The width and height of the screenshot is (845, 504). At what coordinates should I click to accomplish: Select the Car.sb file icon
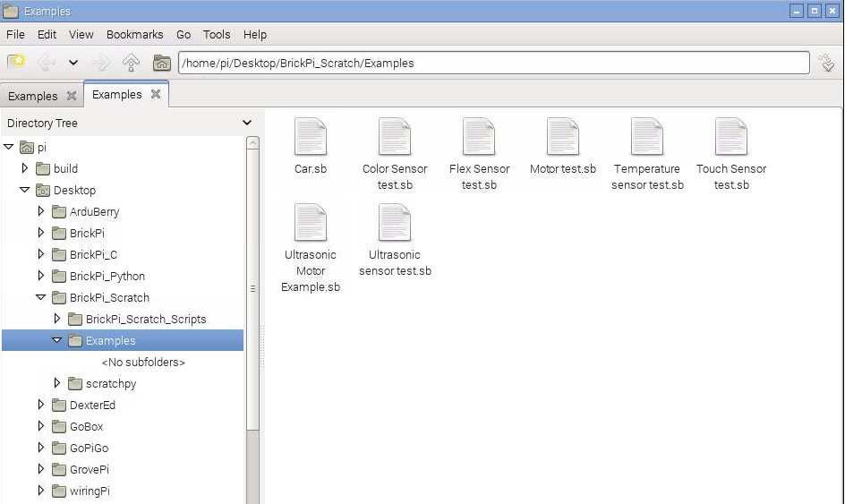pos(311,137)
